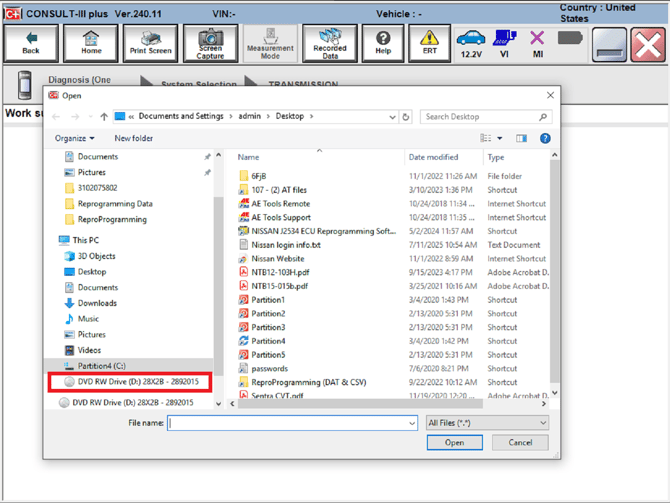
Task: Click the Print Screen icon
Action: tap(150, 43)
